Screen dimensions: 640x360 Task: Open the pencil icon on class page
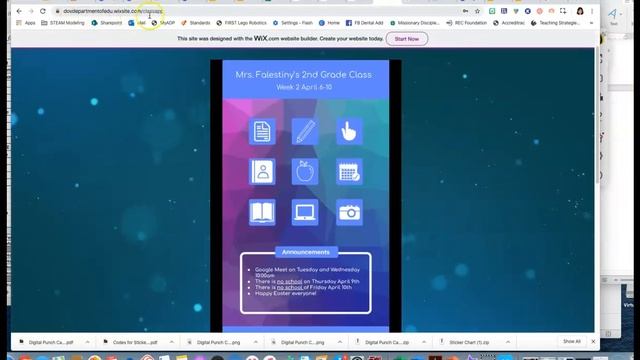(305, 131)
